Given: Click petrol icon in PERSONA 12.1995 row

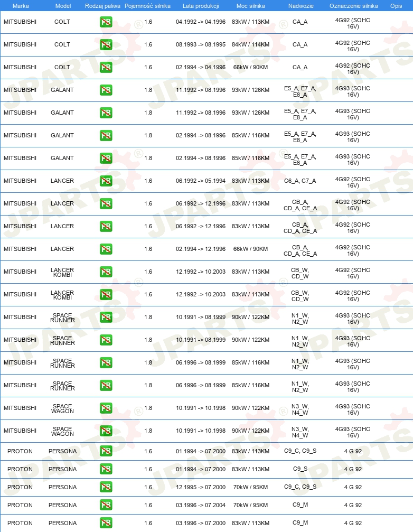Looking at the screenshot, I should click(x=106, y=487).
